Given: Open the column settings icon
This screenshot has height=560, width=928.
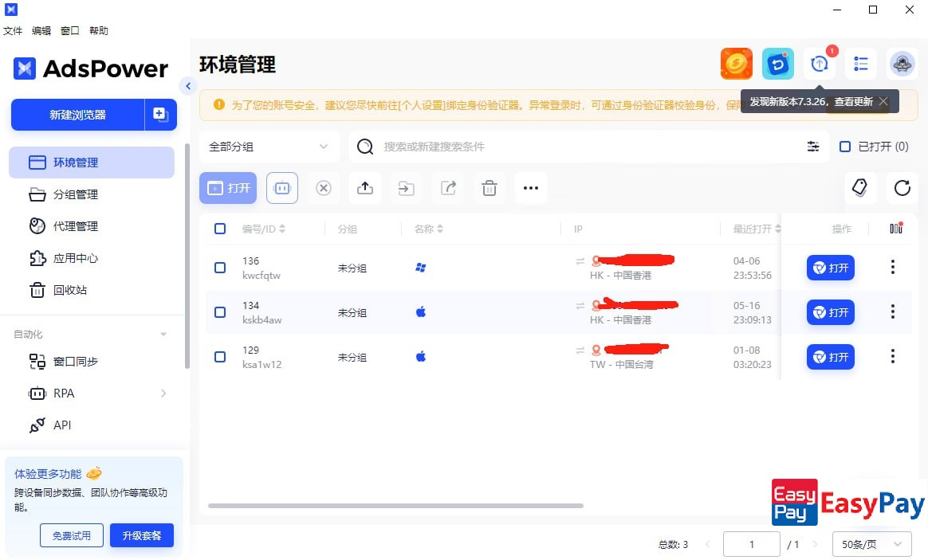Looking at the screenshot, I should click(896, 229).
